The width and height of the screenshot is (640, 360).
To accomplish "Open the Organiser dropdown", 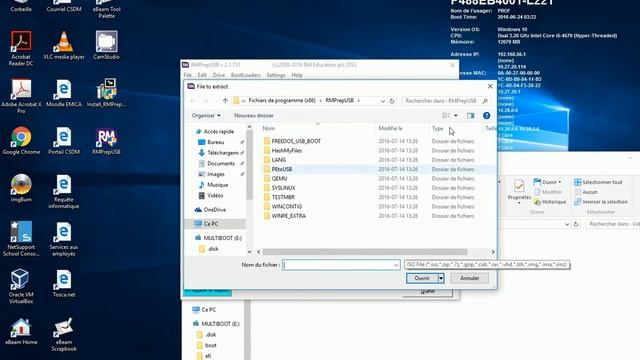I will click(206, 116).
